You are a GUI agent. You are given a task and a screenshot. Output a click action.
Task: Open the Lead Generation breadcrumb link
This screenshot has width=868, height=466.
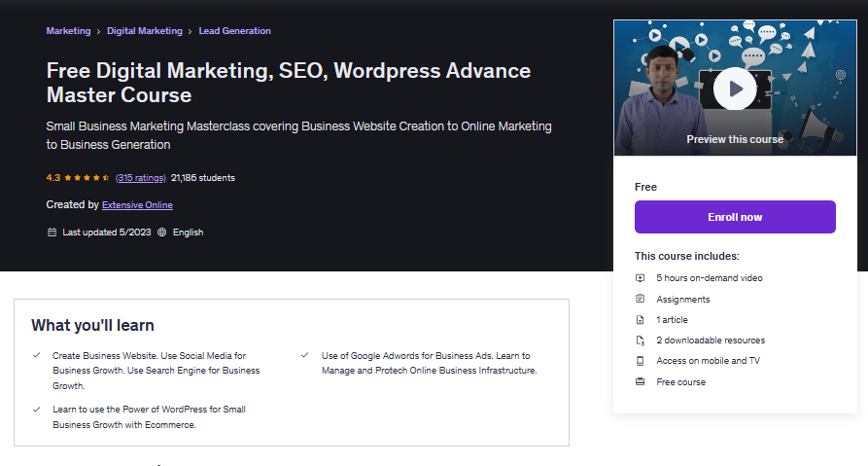tap(234, 31)
